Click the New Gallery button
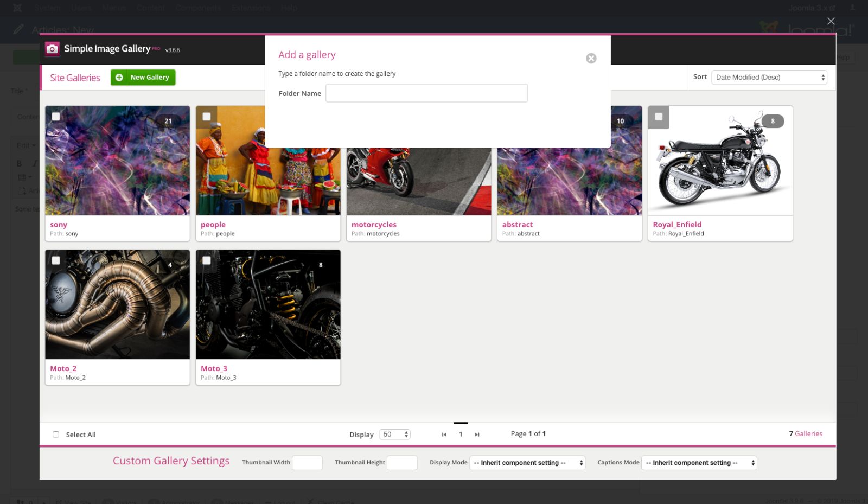Screen dimensions: 868x504 [x=143, y=78]
